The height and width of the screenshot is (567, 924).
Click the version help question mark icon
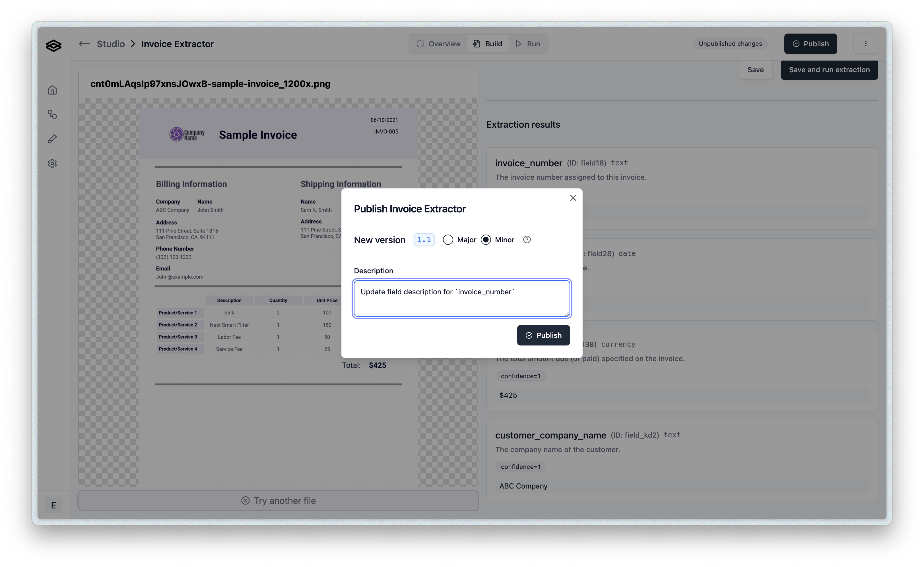[527, 240]
